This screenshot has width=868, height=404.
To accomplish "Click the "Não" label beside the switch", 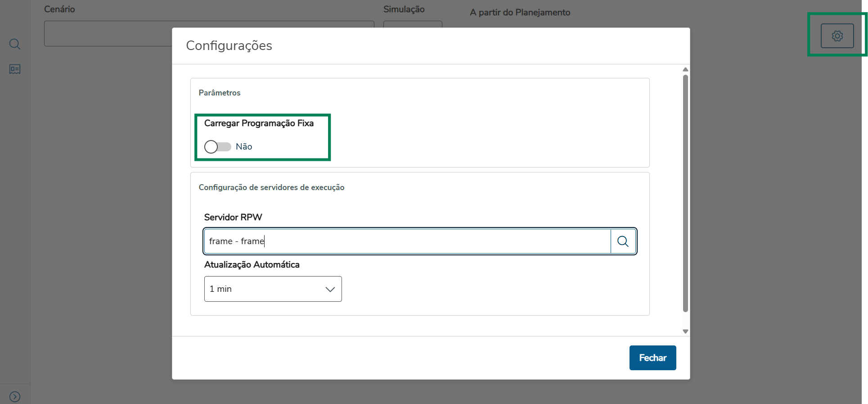I will (x=244, y=147).
